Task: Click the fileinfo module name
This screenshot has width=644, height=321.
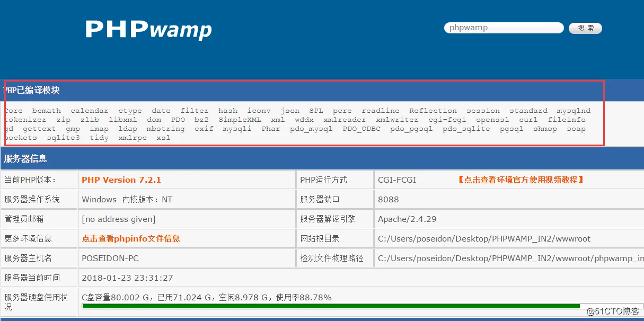Action: click(567, 120)
